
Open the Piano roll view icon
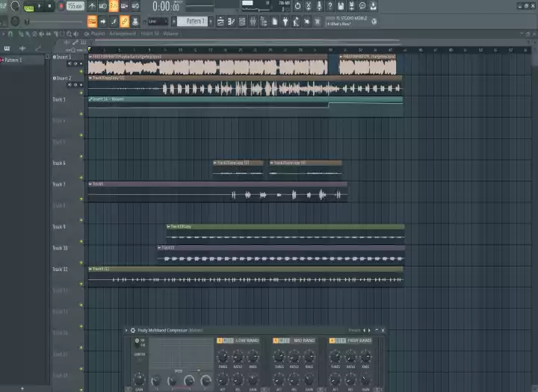[x=231, y=21]
